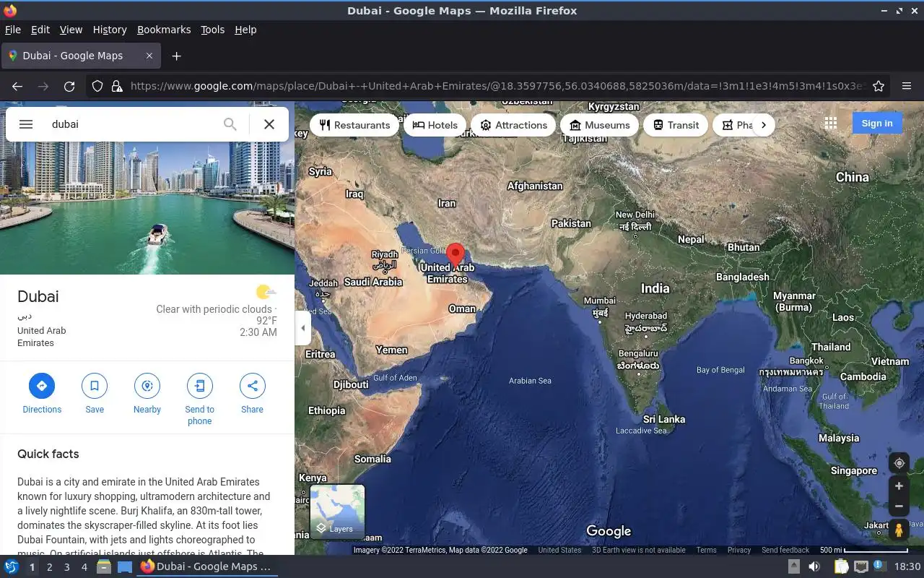Screen dimensions: 924x578
Task: Click Send feedback link
Action: [785, 550]
